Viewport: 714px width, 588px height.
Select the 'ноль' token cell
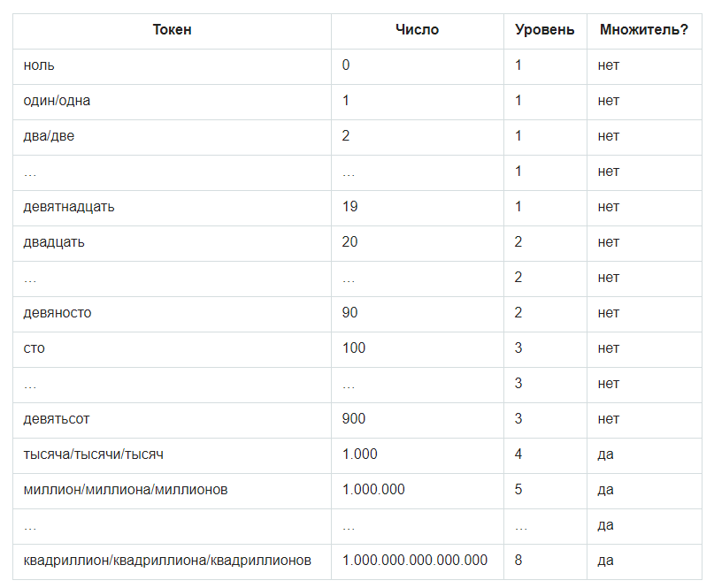(40, 65)
